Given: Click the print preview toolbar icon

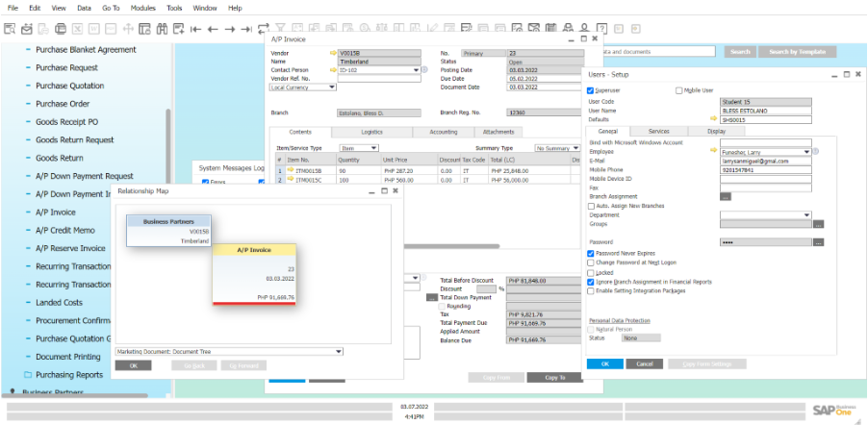Looking at the screenshot, I should [10, 29].
